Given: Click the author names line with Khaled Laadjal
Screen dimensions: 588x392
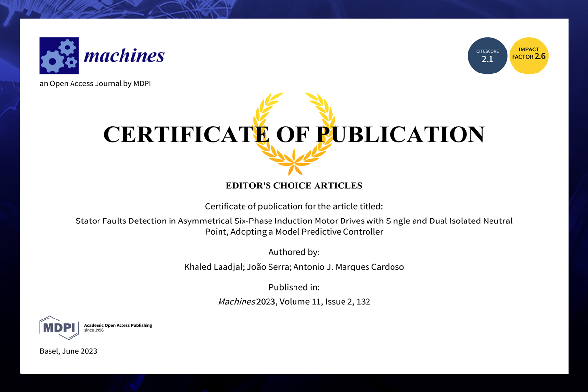Looking at the screenshot, I should click(x=294, y=267).
